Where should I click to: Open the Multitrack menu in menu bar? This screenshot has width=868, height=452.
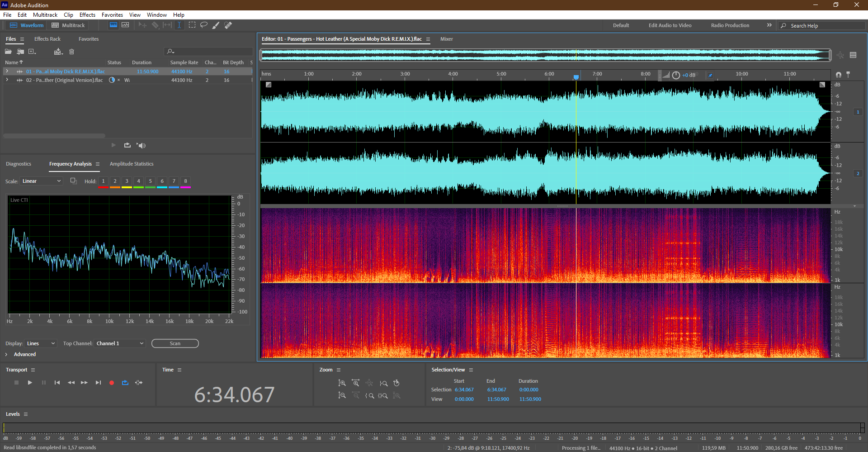coord(45,15)
